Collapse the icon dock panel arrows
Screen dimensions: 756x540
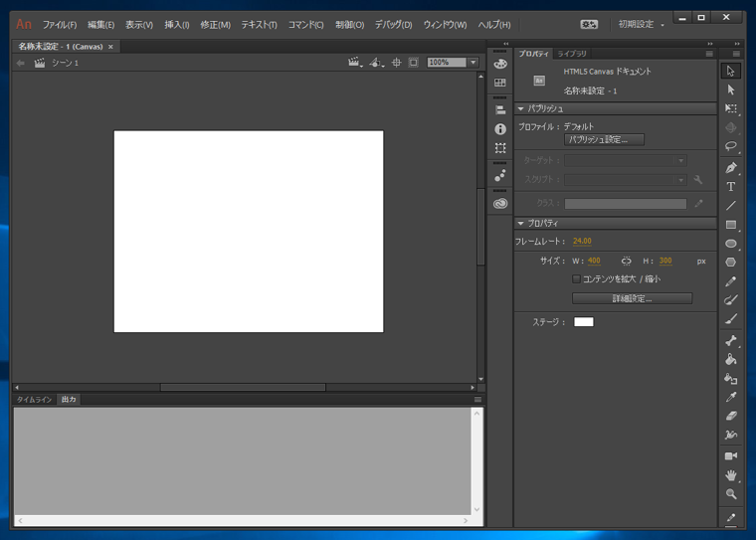click(505, 44)
